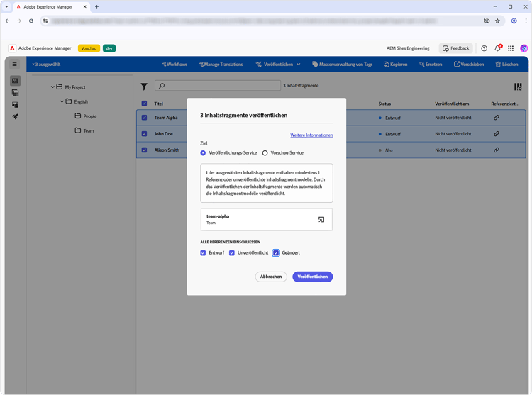Screen dimensions: 532x395
Task: Open the help question mark icon
Action: click(x=484, y=48)
